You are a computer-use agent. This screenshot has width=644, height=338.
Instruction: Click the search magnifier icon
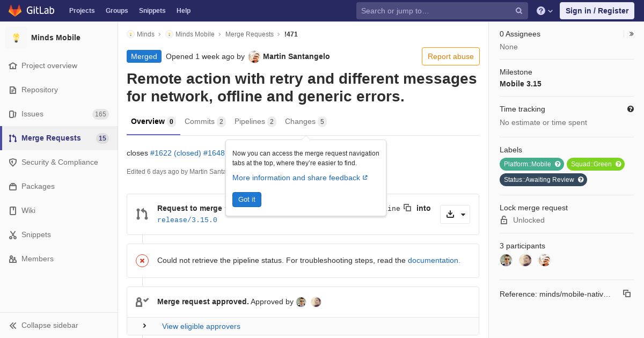coord(519,11)
